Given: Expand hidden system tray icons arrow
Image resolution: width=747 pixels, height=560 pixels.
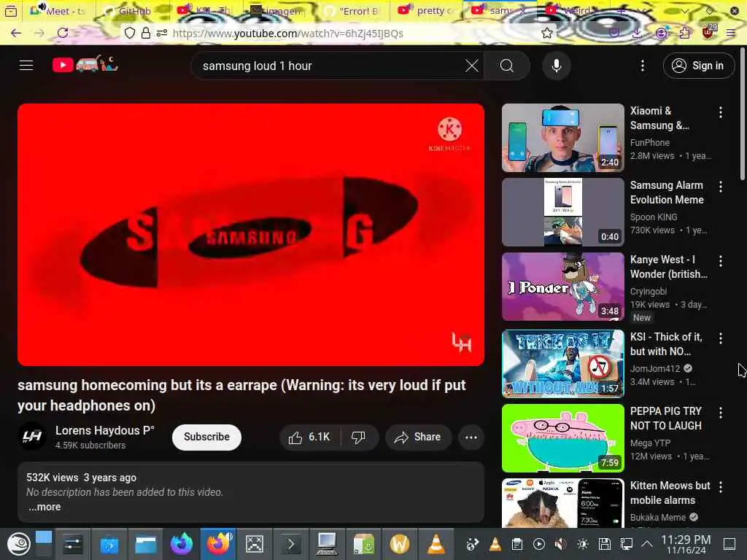Looking at the screenshot, I should (647, 544).
